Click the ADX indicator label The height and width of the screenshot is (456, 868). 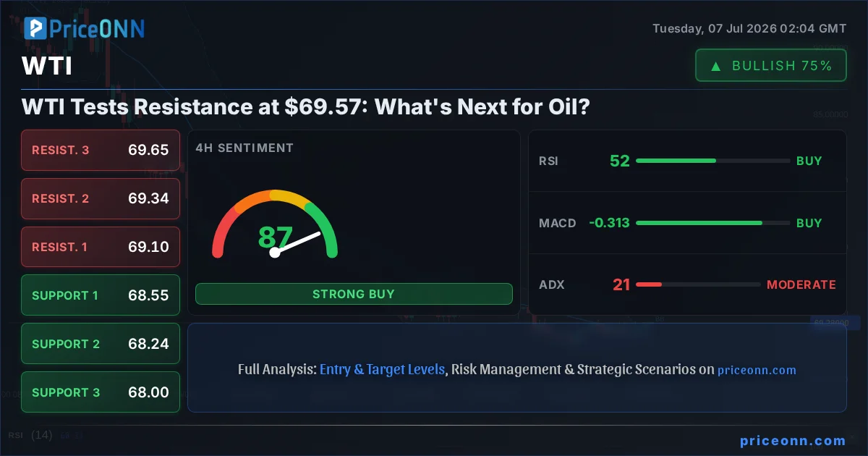click(x=552, y=284)
